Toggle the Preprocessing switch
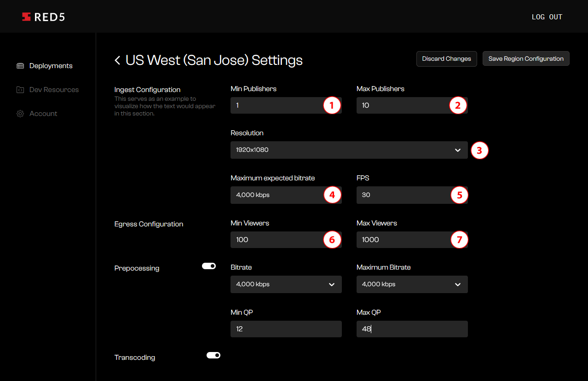 click(209, 266)
